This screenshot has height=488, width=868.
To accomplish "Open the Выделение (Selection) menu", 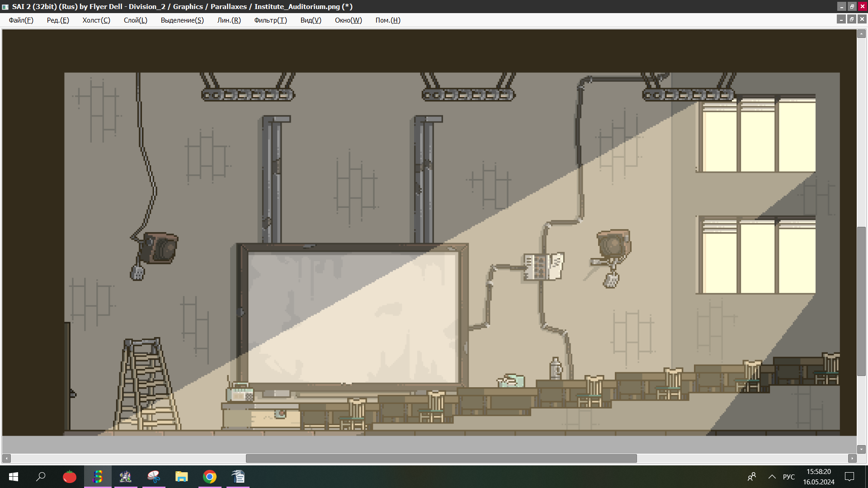I will click(x=182, y=20).
